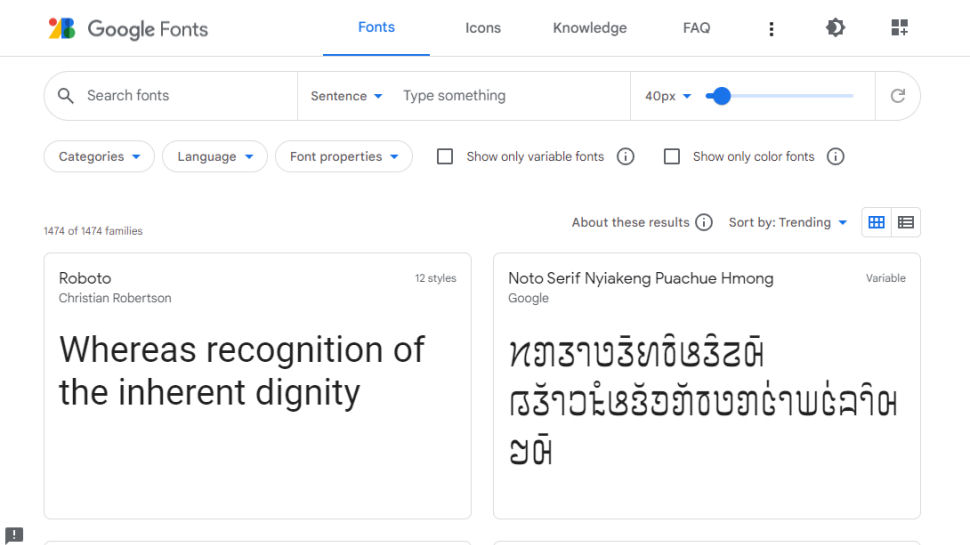Viewport: 970px width, 545px height.
Task: Open the selected families panel icon
Action: [899, 28]
